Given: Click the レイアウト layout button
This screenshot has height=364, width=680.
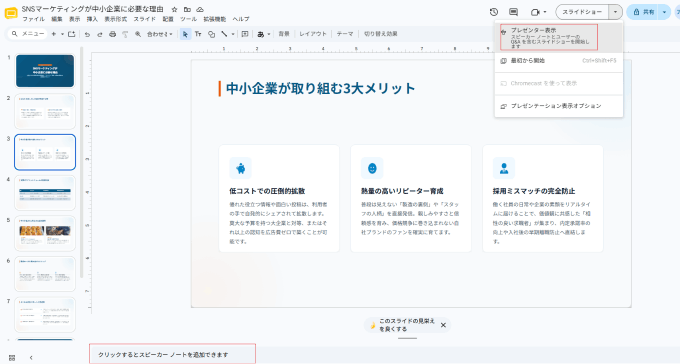Looking at the screenshot, I should click(x=313, y=34).
